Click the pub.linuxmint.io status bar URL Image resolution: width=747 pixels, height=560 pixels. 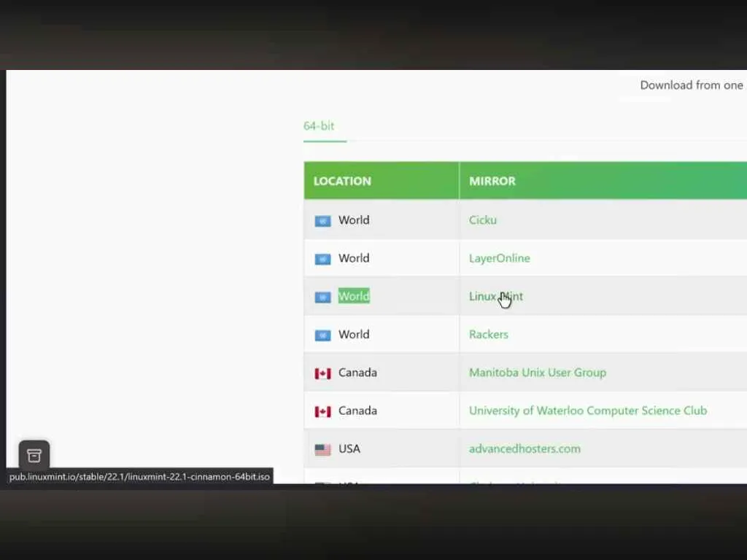coord(139,477)
